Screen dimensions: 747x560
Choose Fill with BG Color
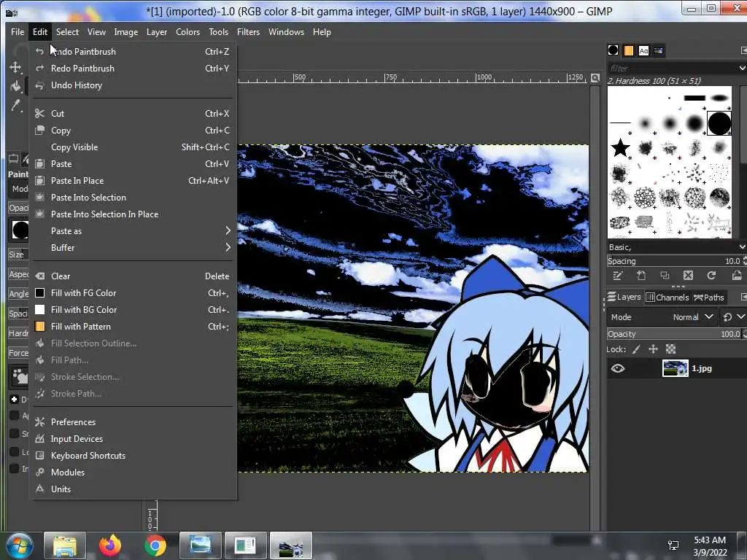pos(133,309)
